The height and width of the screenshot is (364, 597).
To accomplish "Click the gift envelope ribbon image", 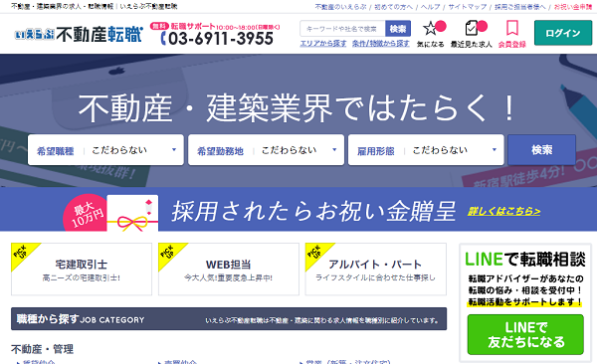I will coord(133,213).
